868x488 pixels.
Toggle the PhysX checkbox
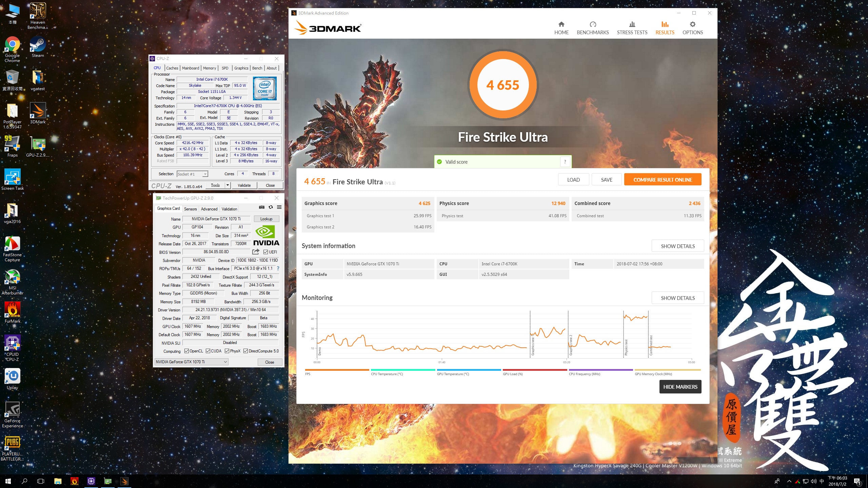(x=227, y=351)
